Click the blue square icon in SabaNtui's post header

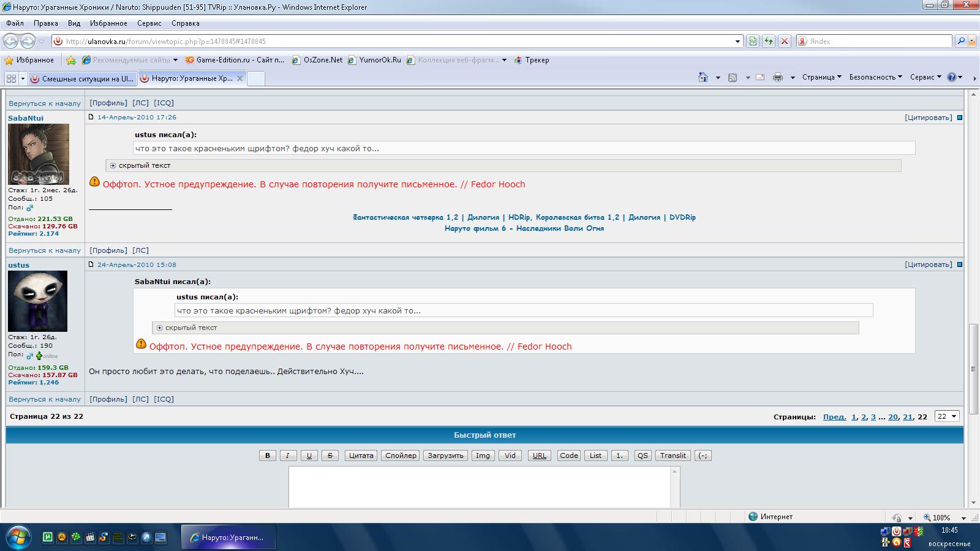point(960,118)
